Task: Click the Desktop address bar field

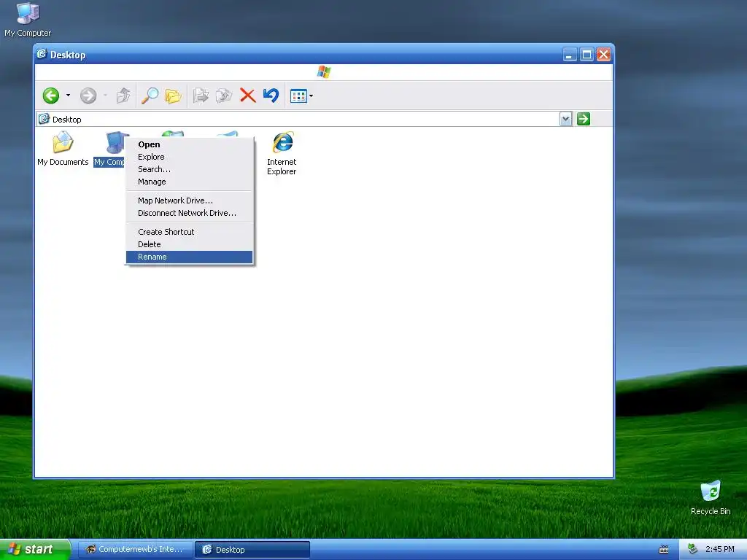Action: point(298,119)
